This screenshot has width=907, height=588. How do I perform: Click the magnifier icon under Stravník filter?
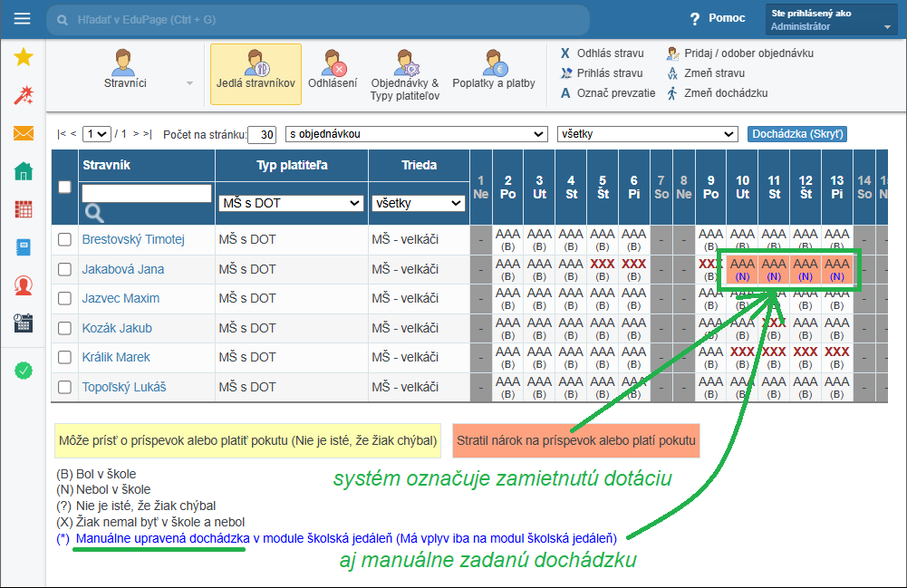pyautogui.click(x=93, y=214)
